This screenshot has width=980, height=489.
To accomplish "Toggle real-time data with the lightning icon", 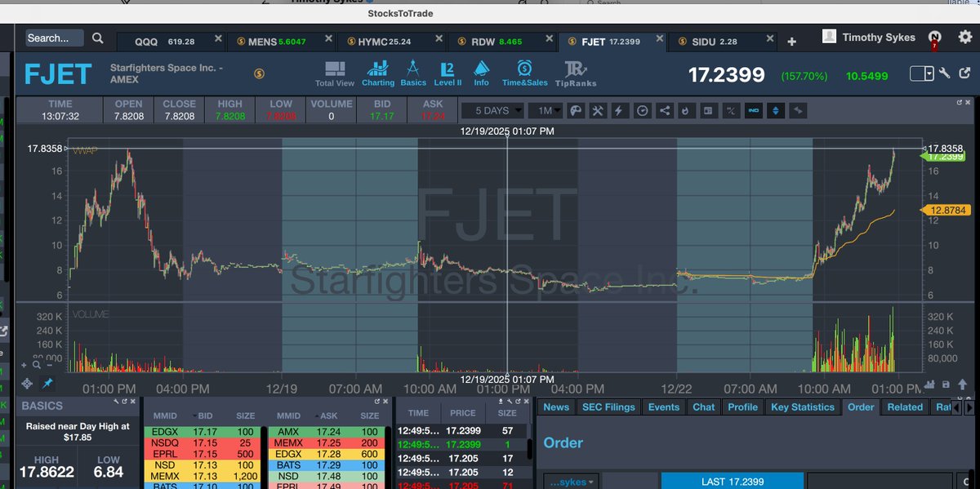I will click(x=618, y=110).
